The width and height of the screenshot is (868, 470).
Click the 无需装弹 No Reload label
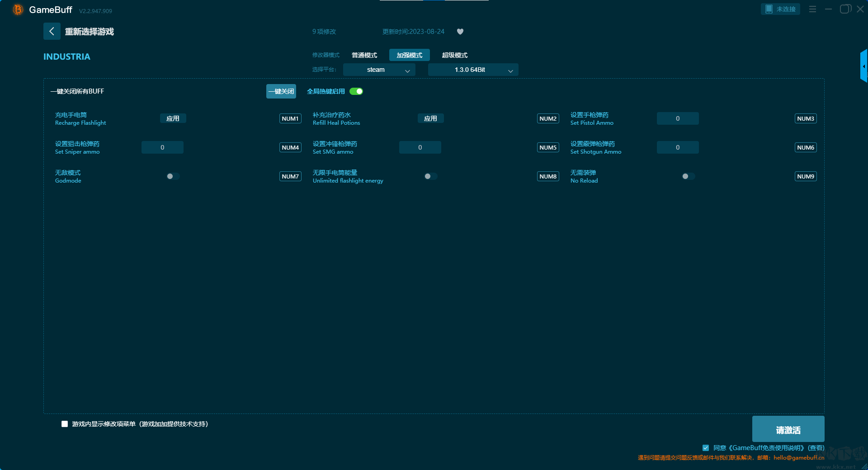[x=584, y=176]
